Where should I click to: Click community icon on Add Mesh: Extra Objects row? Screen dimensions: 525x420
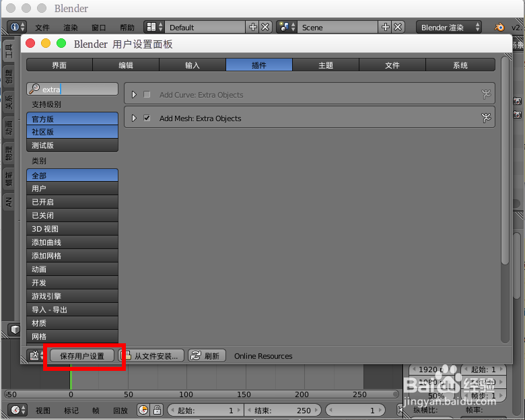coord(486,118)
